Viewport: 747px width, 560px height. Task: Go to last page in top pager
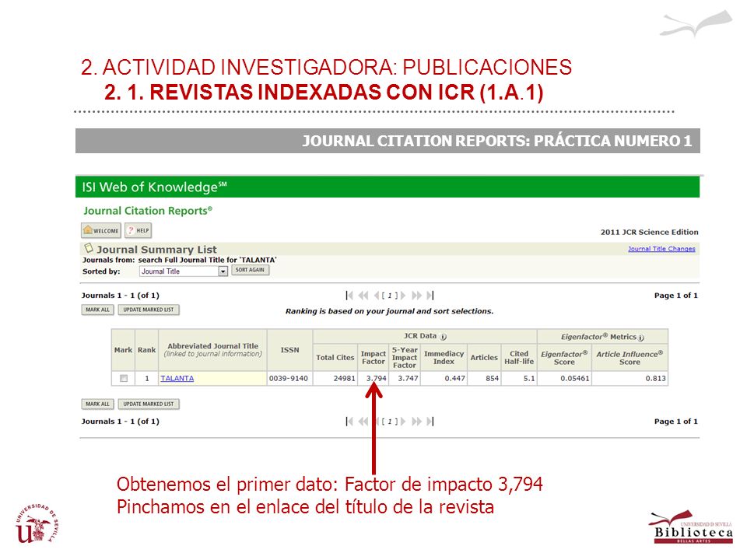(430, 296)
